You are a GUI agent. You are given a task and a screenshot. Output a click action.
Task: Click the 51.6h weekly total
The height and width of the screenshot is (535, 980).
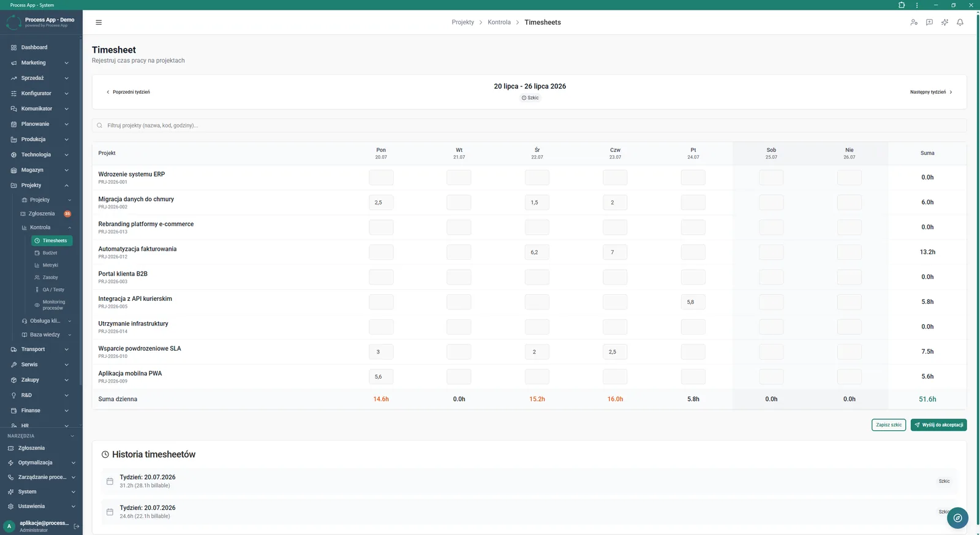(x=927, y=399)
